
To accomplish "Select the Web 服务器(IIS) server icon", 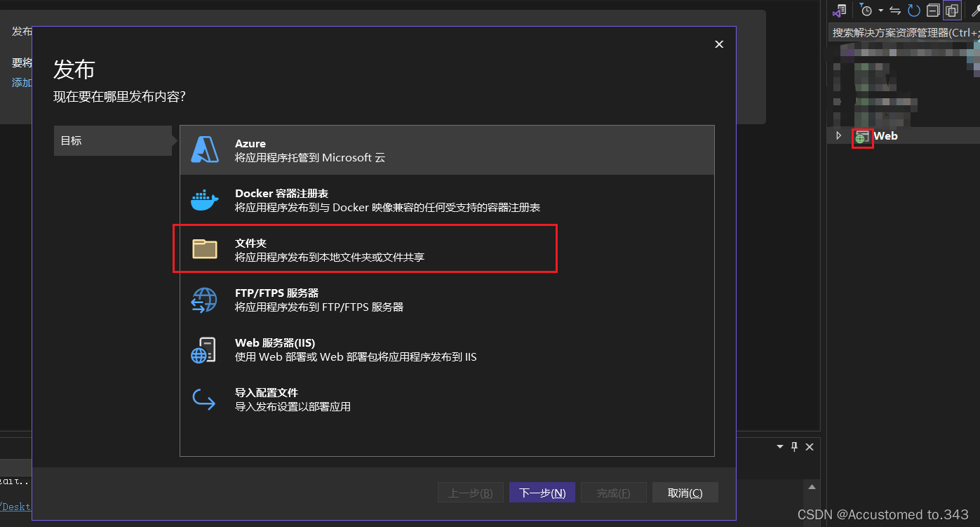I will 205,349.
